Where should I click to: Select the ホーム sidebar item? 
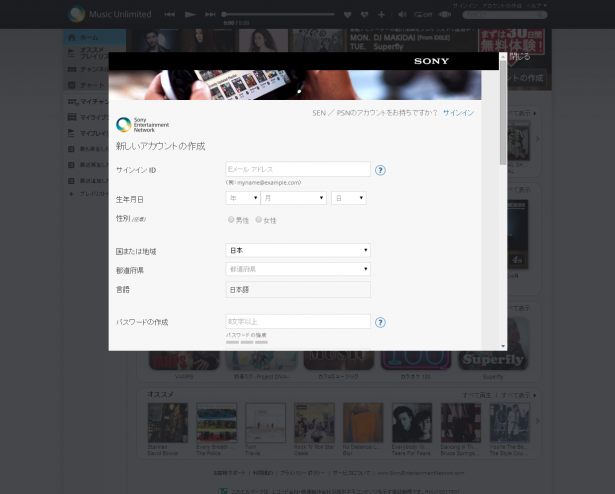95,37
